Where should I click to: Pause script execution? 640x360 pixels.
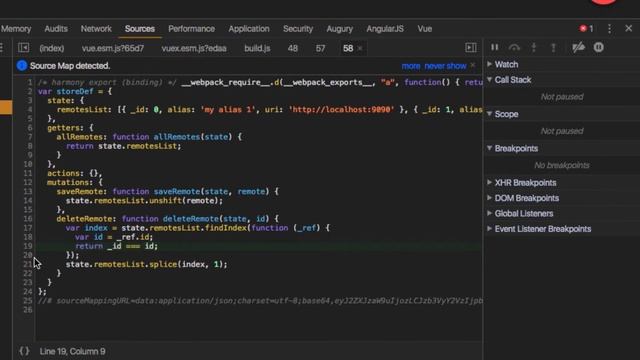click(495, 47)
